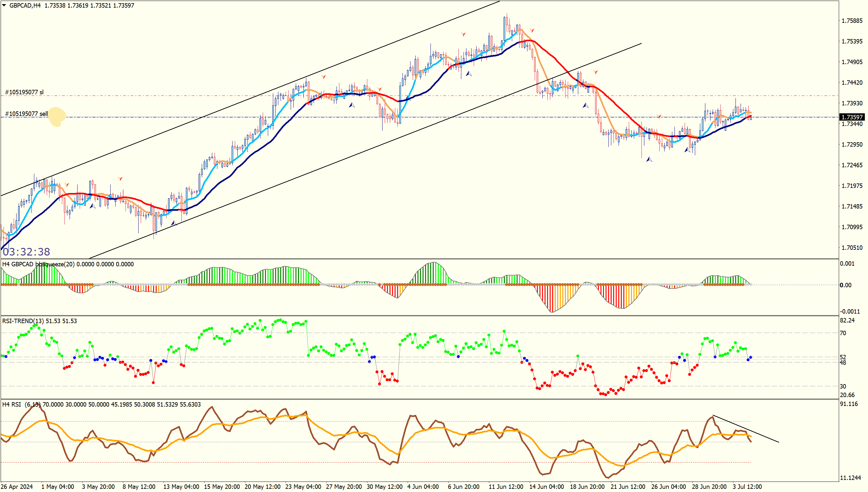Click the #105195077 sell order label
The height and width of the screenshot is (492, 868).
(26, 114)
